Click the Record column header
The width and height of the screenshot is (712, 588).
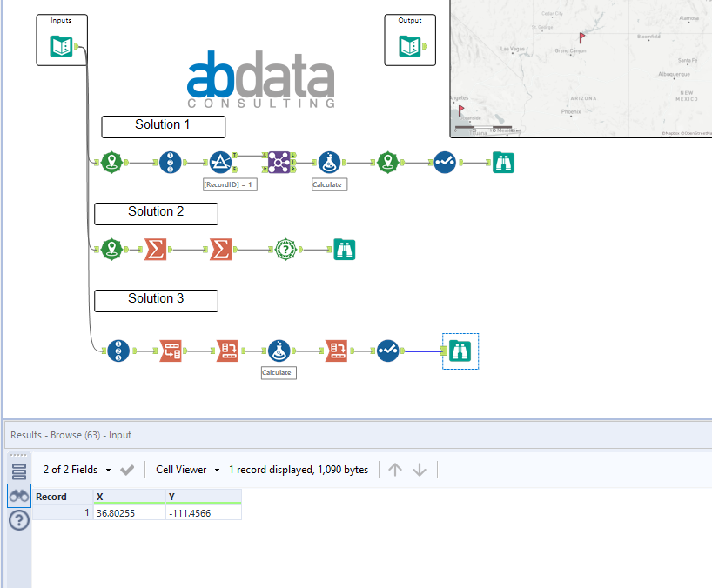point(63,497)
